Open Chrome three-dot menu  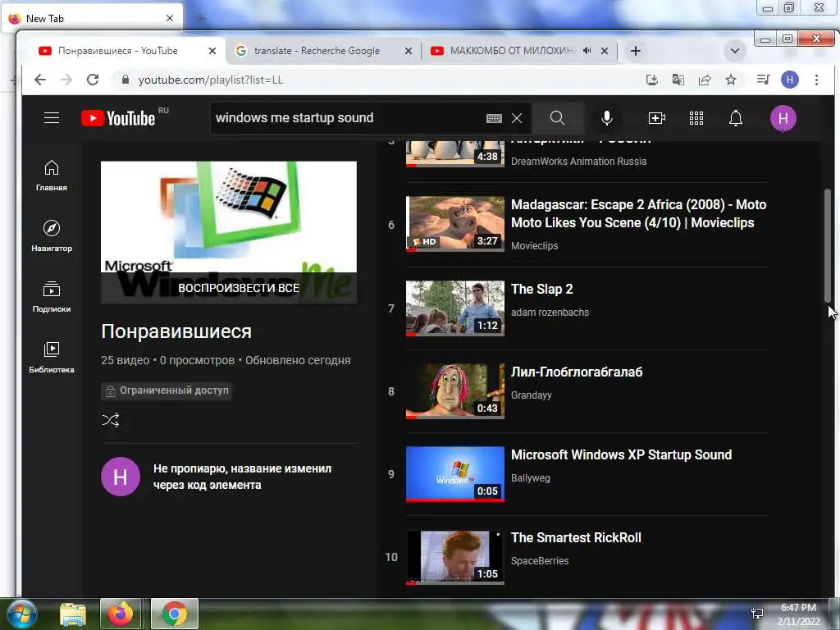(816, 80)
